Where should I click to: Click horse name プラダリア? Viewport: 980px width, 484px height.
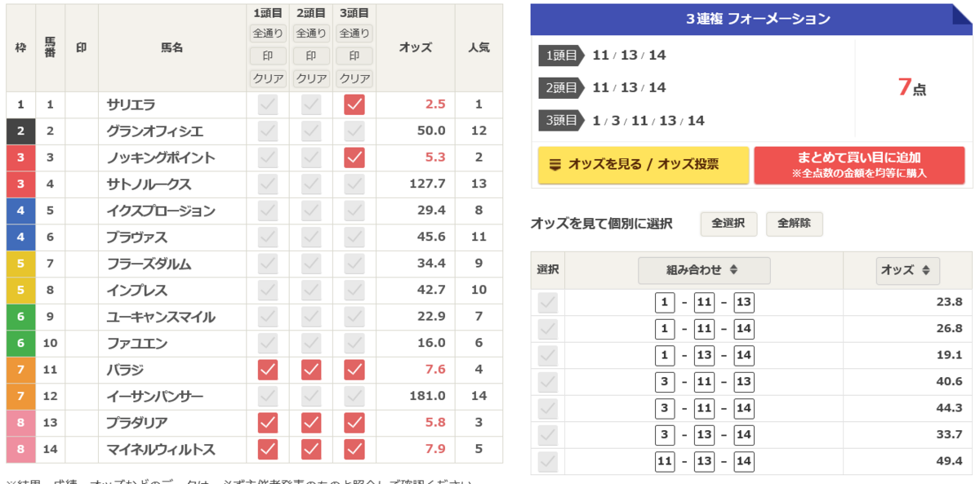click(137, 423)
